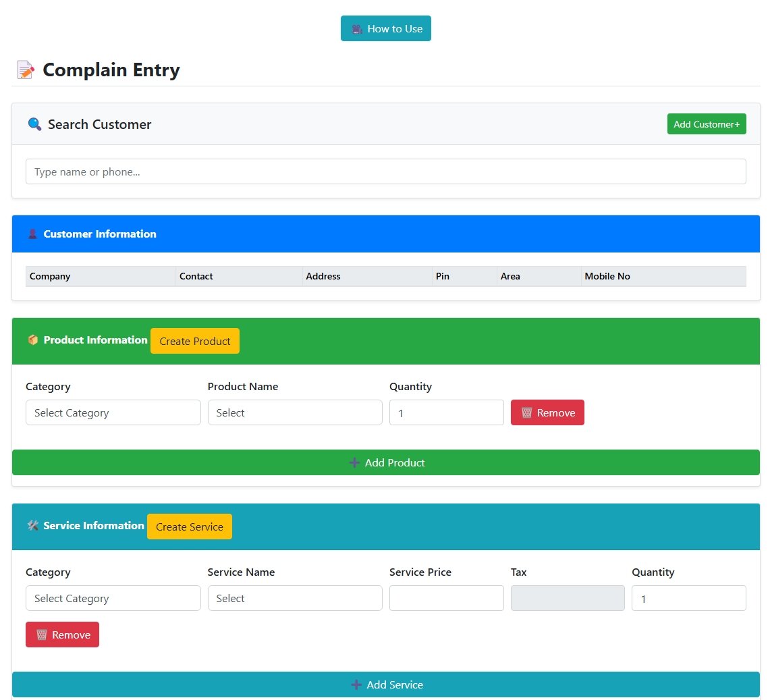Viewport: 770px width, 700px height.
Task: Open the Service Name Select dropdown
Action: coord(295,598)
